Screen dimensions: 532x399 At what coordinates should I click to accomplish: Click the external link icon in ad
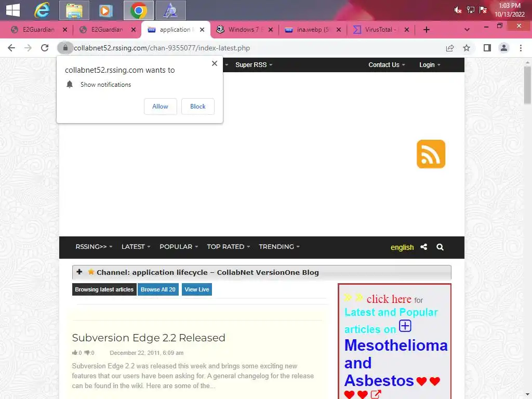(x=376, y=394)
